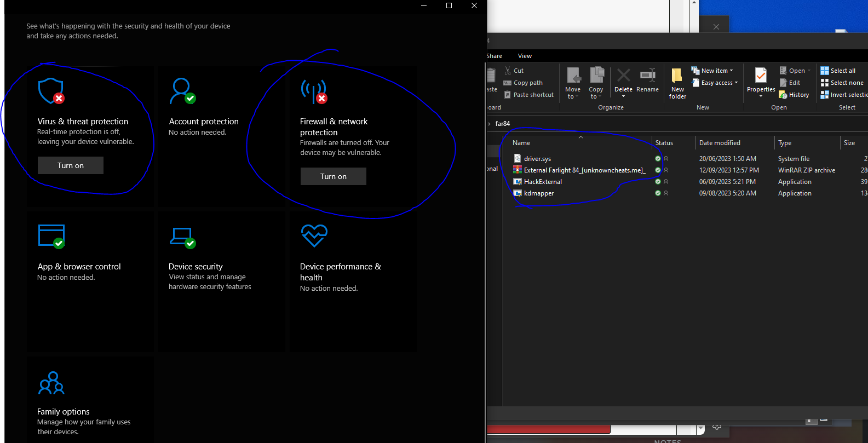
Task: Expand the chevron before far84 breadcrumb
Action: [x=489, y=124]
